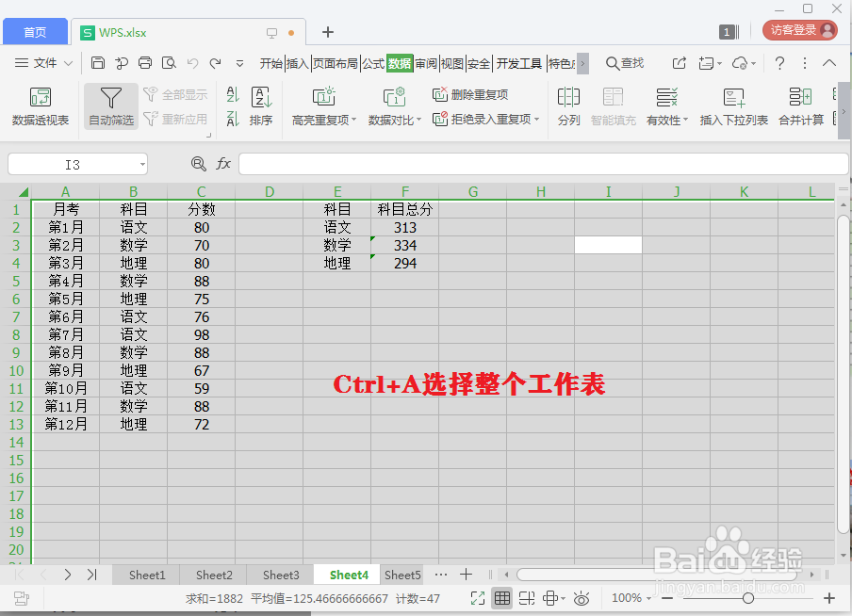This screenshot has width=852, height=616.
Task: Click cell containing 334
Action: point(405,245)
